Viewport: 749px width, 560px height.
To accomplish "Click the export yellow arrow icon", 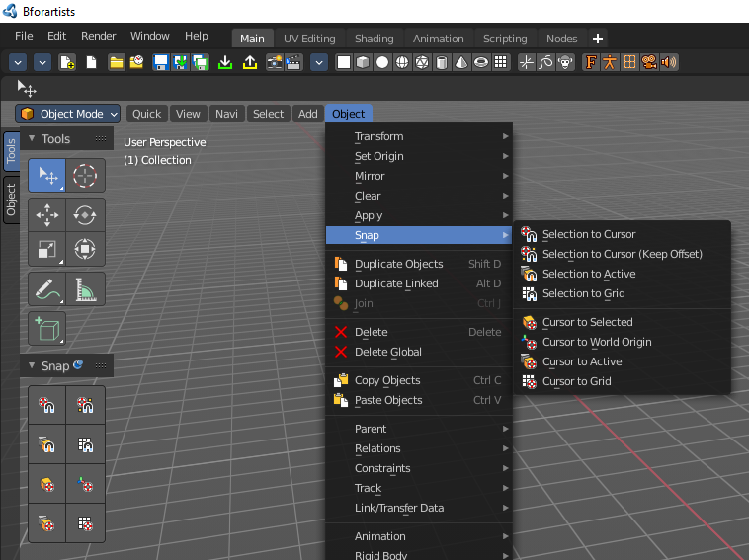I will click(x=250, y=62).
